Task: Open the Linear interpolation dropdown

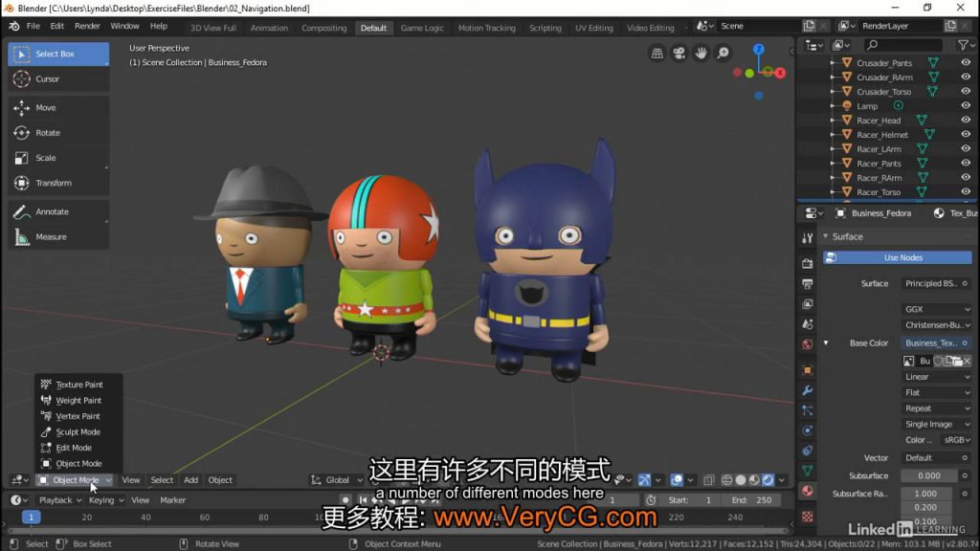Action: [937, 377]
